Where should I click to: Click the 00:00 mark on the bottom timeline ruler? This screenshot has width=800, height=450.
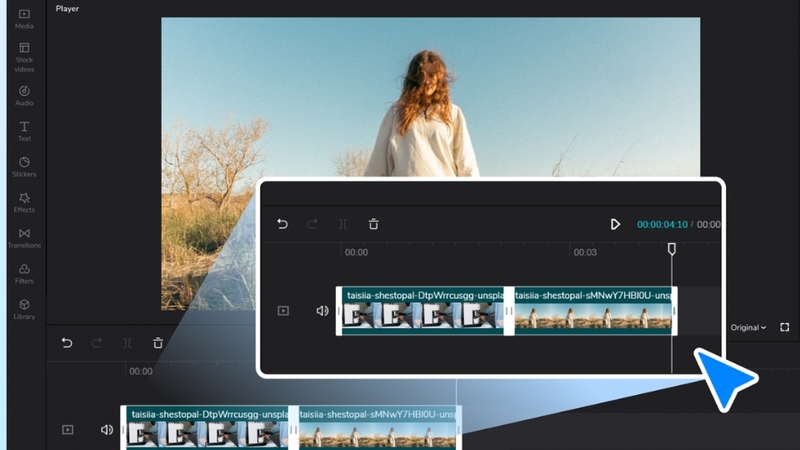pyautogui.click(x=141, y=371)
